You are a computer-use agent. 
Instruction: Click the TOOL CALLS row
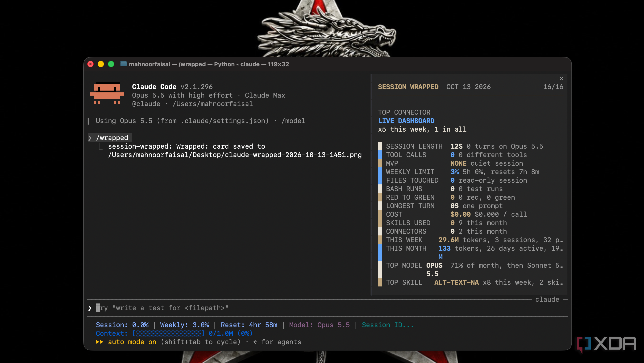(x=470, y=155)
